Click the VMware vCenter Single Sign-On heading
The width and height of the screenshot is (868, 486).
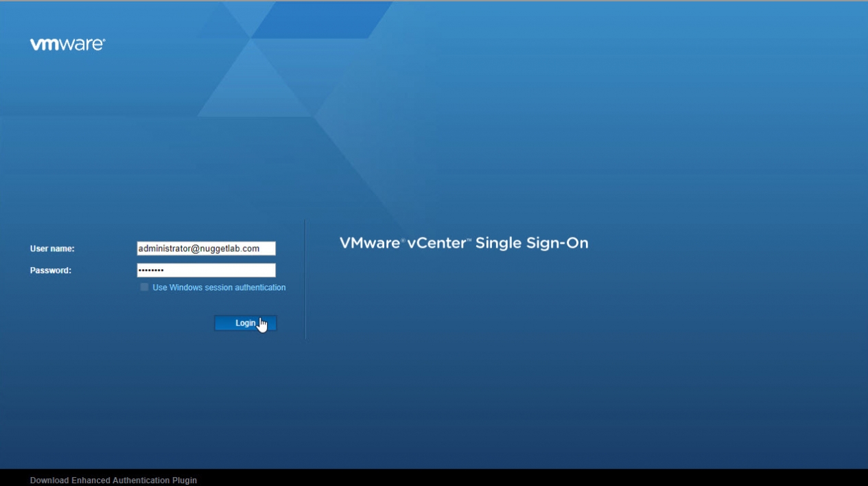click(x=464, y=243)
